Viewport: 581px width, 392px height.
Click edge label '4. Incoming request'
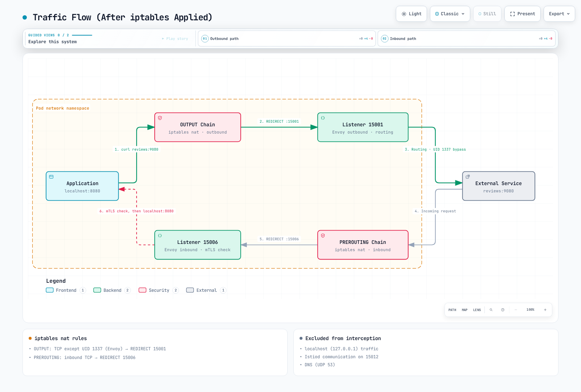tap(435, 211)
